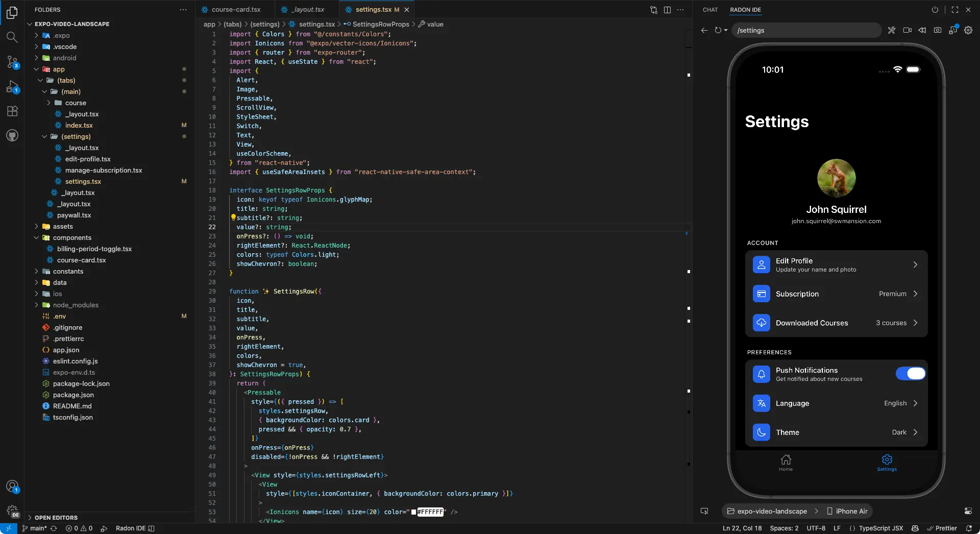
Task: Open the Extensions view
Action: (x=12, y=111)
